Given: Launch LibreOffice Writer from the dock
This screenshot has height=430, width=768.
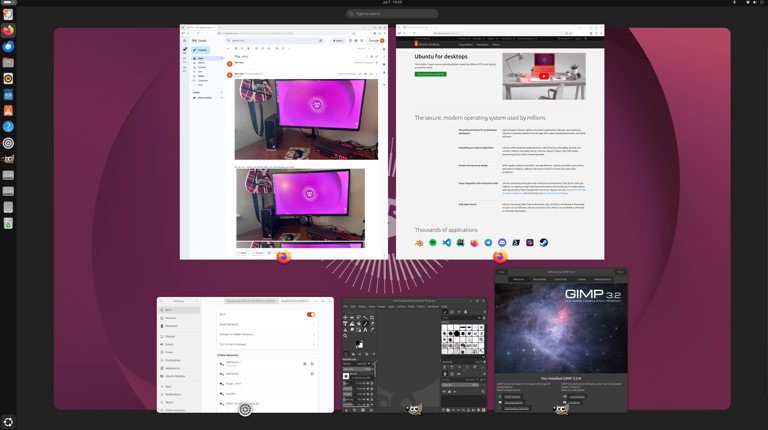Looking at the screenshot, I should pyautogui.click(x=8, y=95).
